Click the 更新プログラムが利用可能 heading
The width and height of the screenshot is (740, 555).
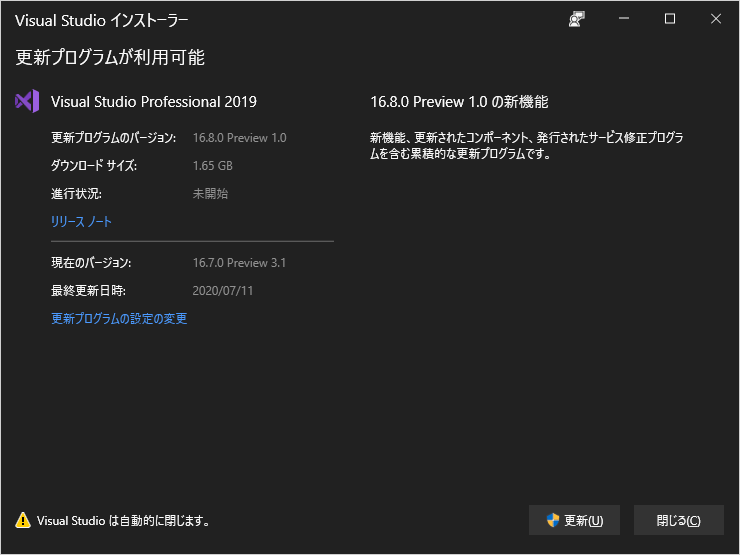click(x=110, y=57)
